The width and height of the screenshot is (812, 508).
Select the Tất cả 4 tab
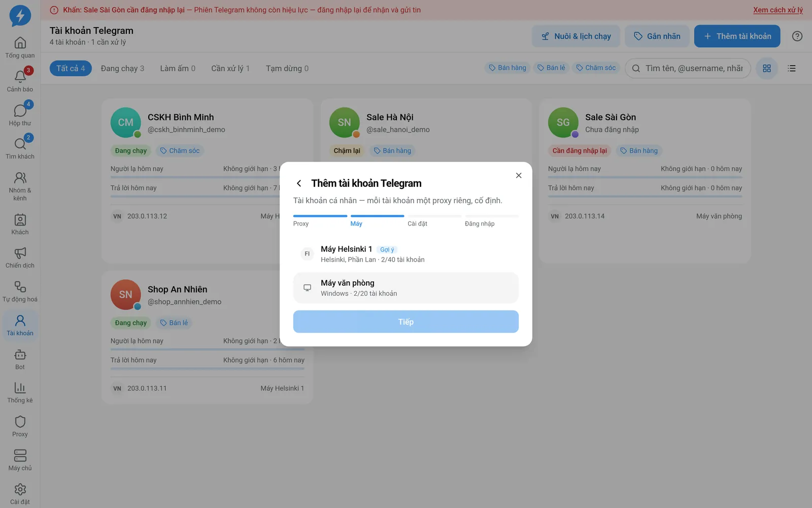coord(71,68)
